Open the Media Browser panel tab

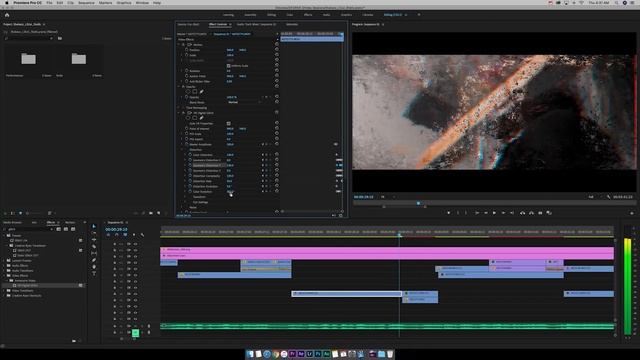13,222
